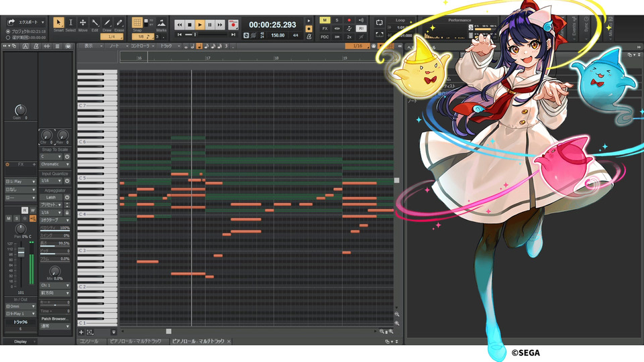The image size is (644, 362).
Task: Open the トラック menu
Action: tap(170, 46)
